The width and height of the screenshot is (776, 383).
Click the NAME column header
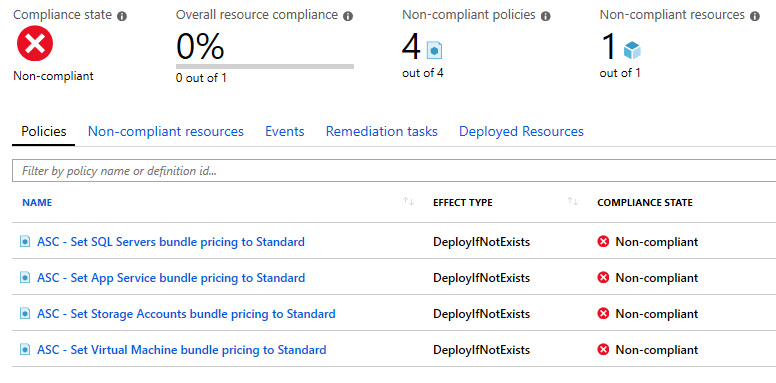click(37, 202)
